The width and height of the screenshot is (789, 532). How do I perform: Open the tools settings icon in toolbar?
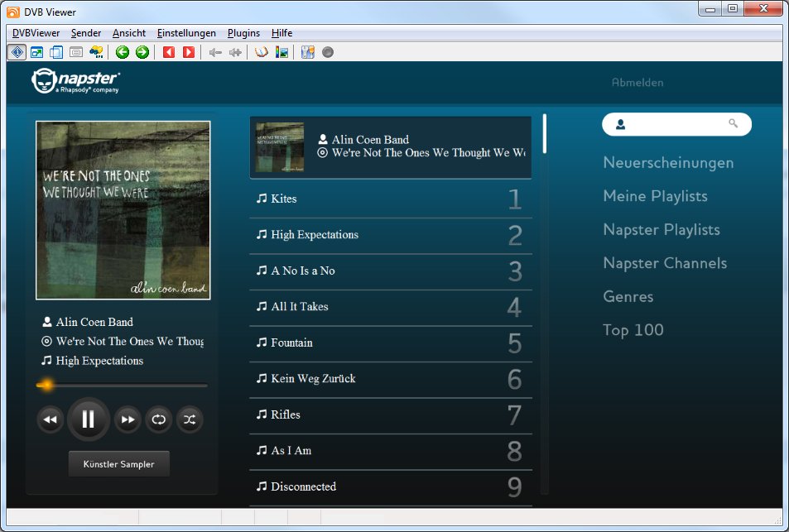[x=308, y=52]
